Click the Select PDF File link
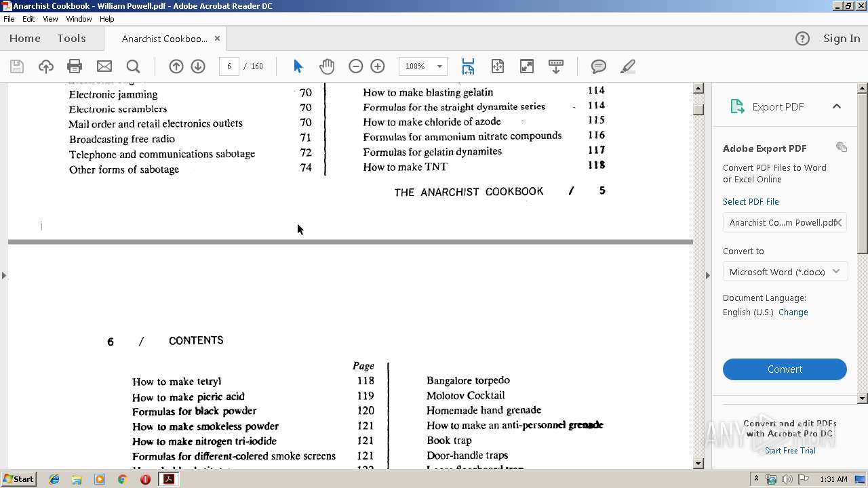The height and width of the screenshot is (488, 868). click(751, 201)
